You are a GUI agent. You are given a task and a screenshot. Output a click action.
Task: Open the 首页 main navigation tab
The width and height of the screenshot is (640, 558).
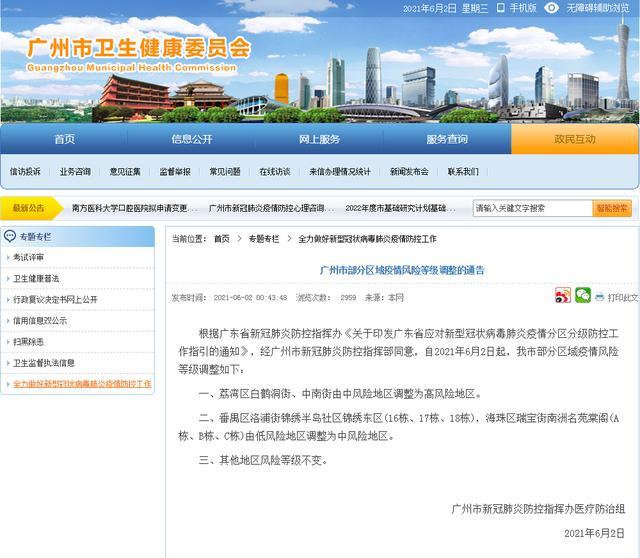(x=64, y=139)
